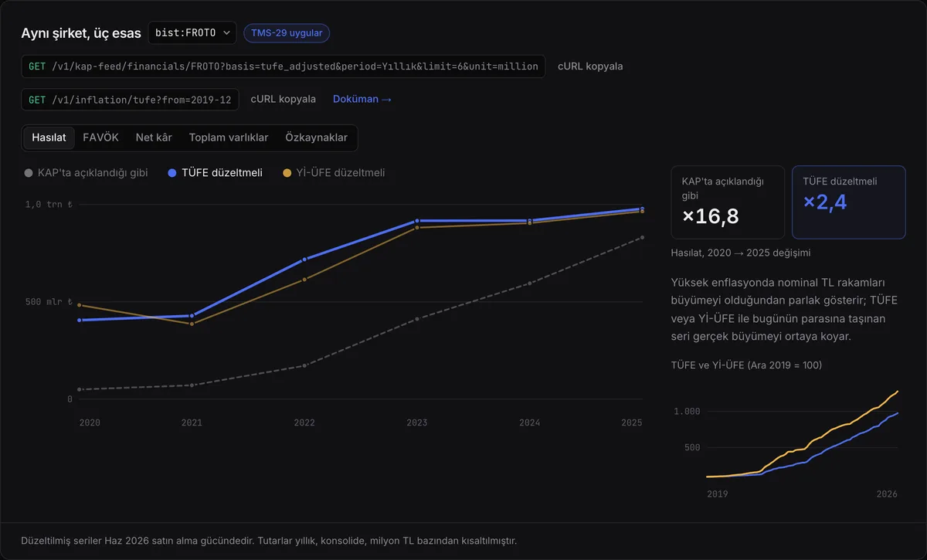
Task: Click the 2019 label on the index chart
Action: coord(718,494)
